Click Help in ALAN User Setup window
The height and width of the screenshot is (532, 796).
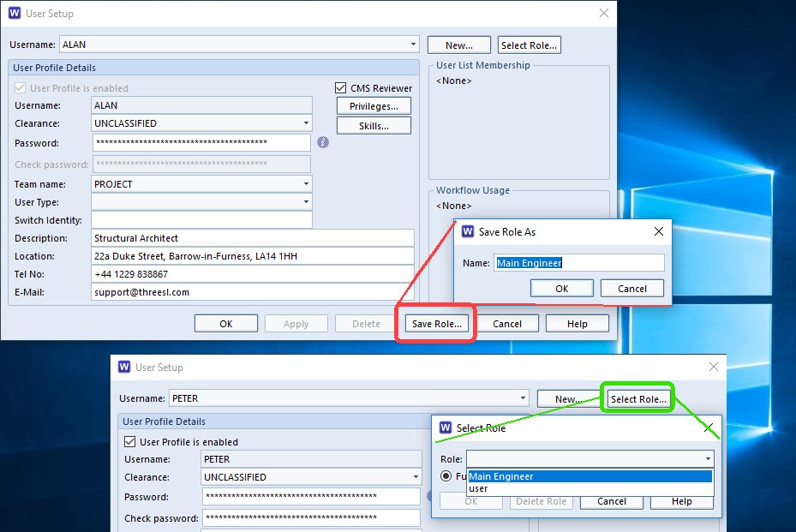[578, 324]
